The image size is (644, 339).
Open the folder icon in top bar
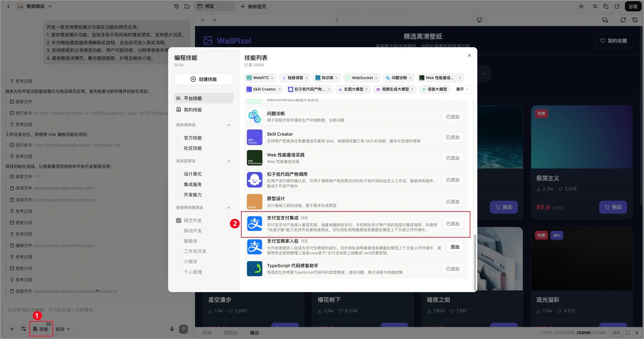coord(187,6)
